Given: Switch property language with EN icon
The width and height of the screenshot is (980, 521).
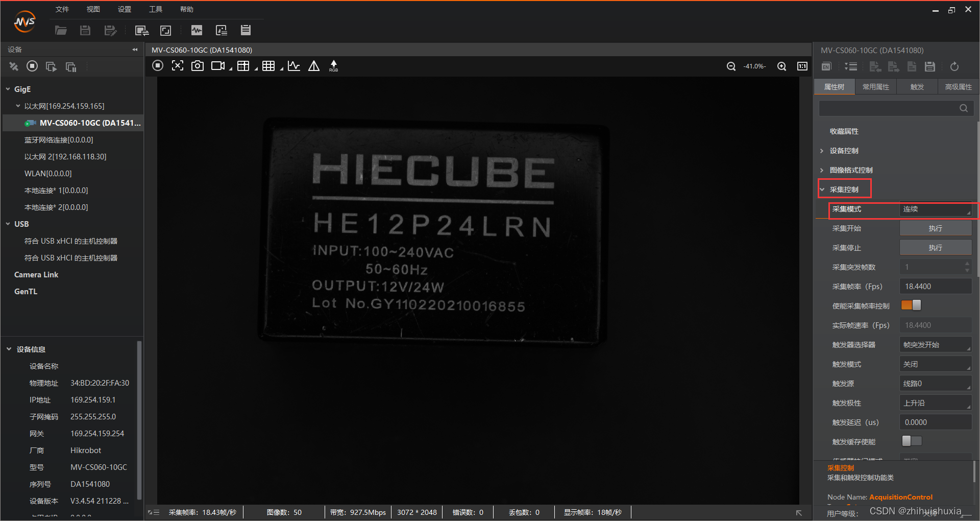Looking at the screenshot, I should 826,66.
